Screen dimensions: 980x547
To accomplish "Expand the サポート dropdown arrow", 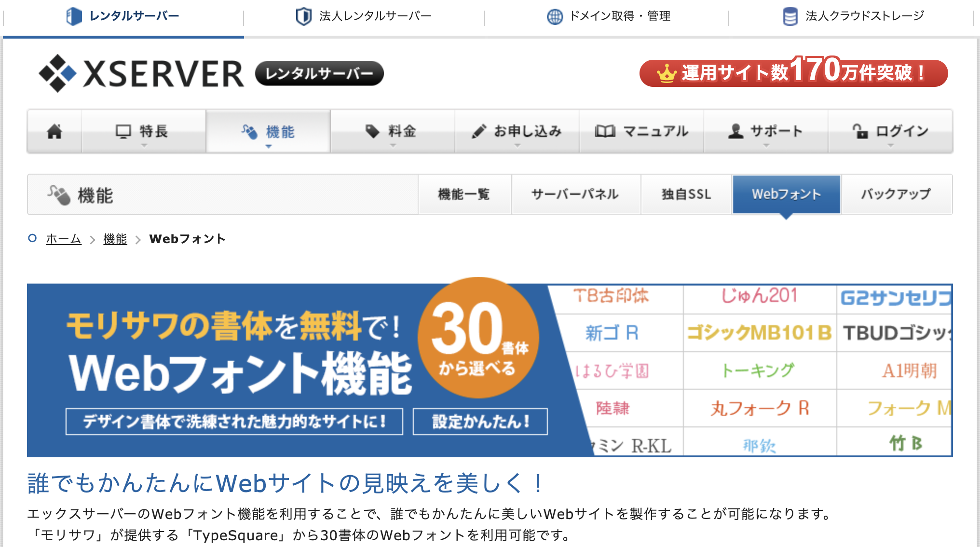I will [x=766, y=145].
